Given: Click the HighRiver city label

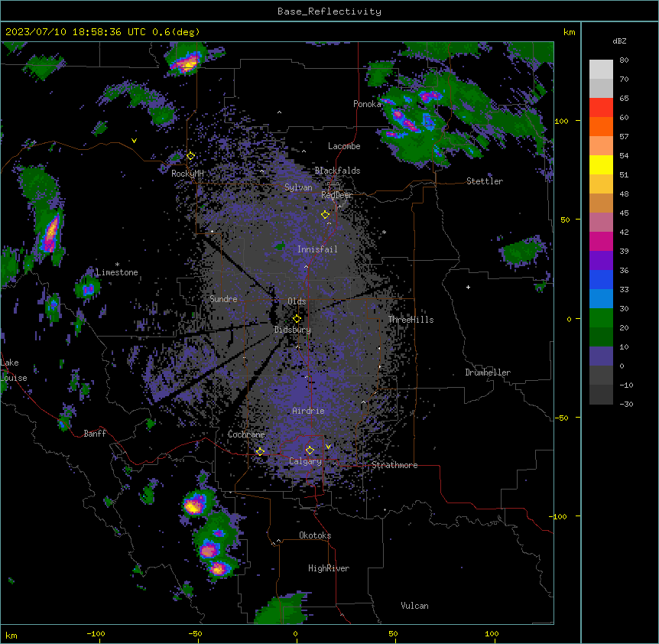Looking at the screenshot, I should (329, 568).
